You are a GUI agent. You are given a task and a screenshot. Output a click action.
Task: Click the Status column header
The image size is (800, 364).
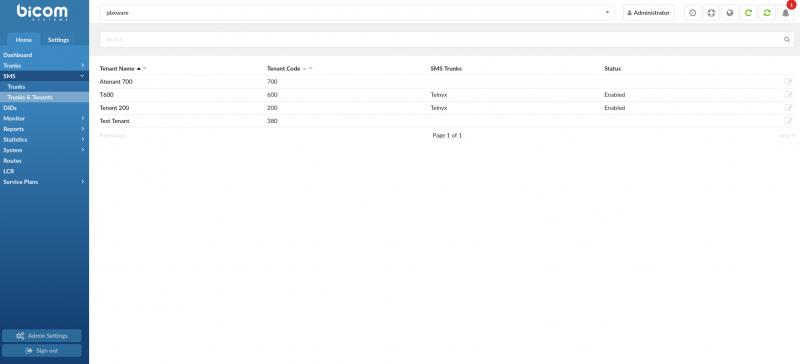(612, 68)
